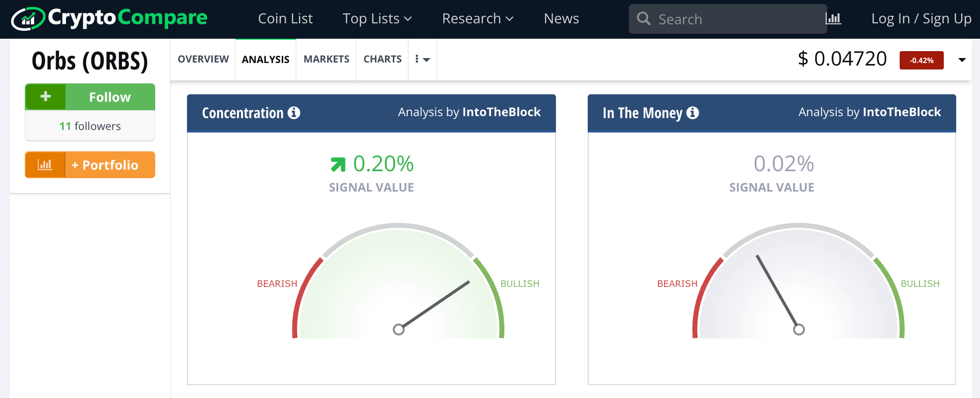Open the Coin List page
The height and width of the screenshot is (398, 980).
click(x=285, y=19)
